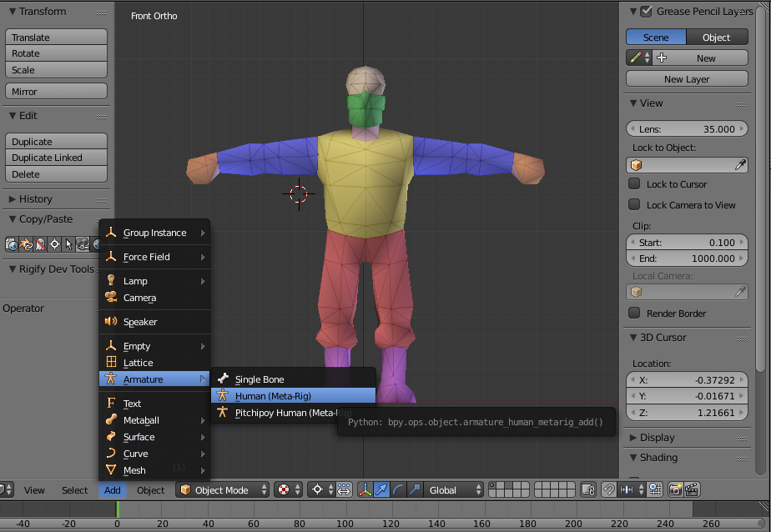Toggle the Grease Pencil Layers checkbox
Viewport: 771px width, 532px height.
coord(646,12)
